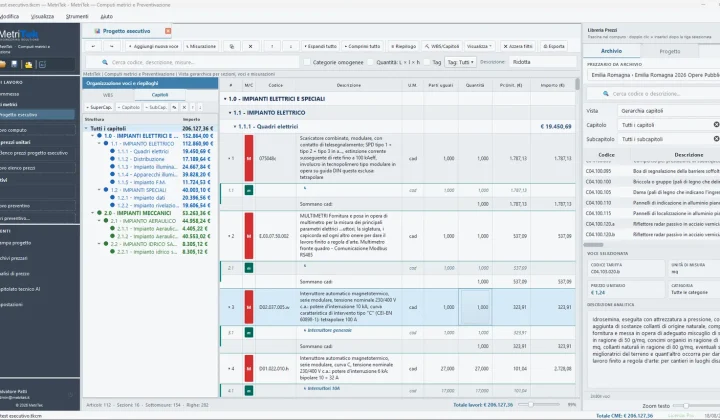Click the Aggiungi nuova voce button
This screenshot has height=420, width=720.
click(x=153, y=46)
